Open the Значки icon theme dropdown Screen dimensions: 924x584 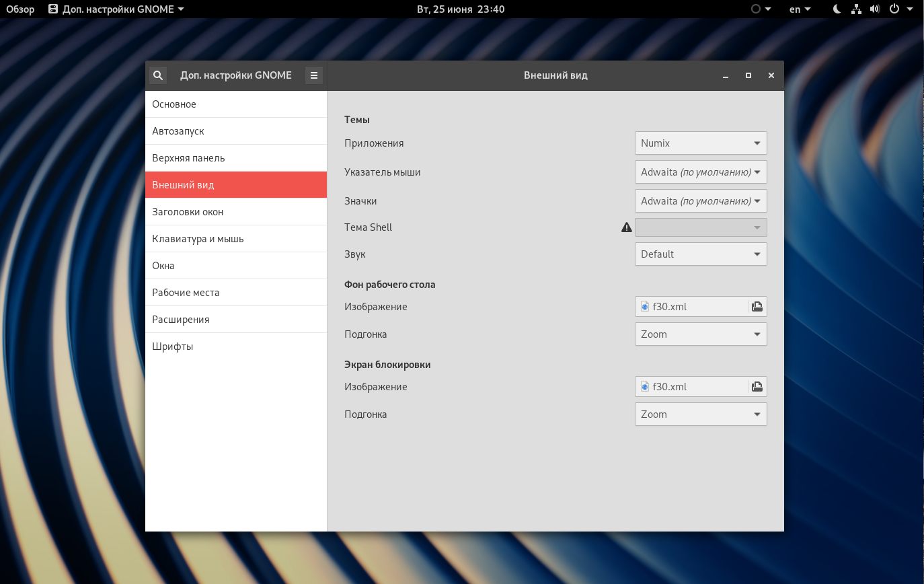701,201
